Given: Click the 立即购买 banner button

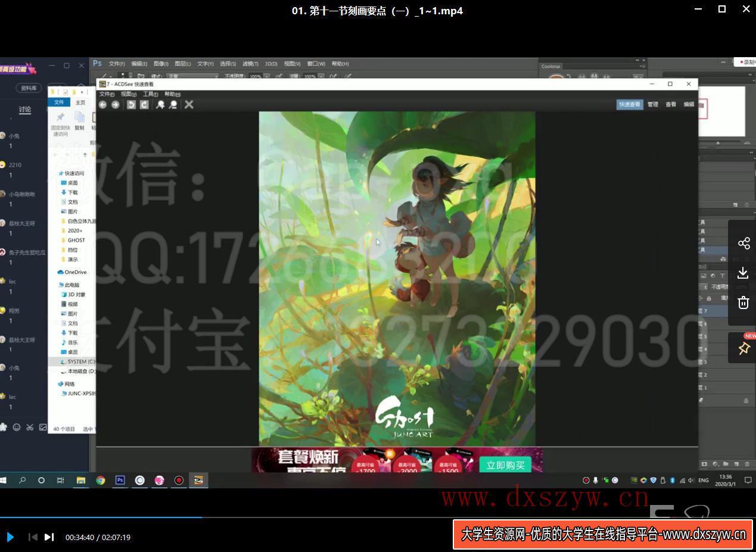Looking at the screenshot, I should point(505,465).
